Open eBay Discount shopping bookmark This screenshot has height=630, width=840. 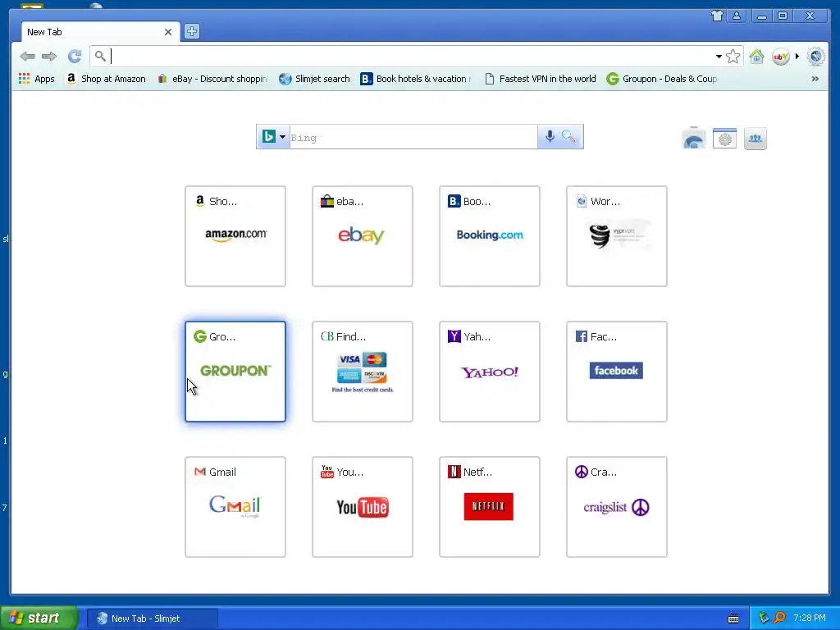pos(212,79)
